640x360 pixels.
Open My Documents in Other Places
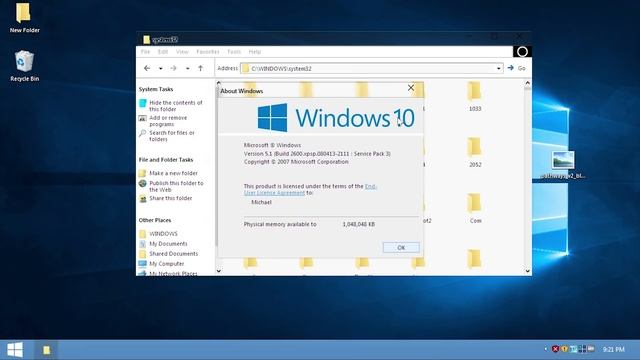tap(168, 244)
